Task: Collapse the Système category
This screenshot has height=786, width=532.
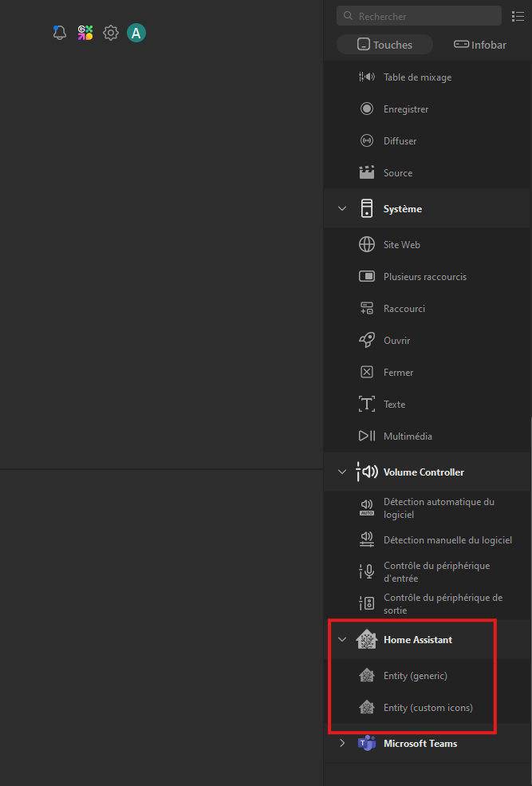Action: point(342,209)
